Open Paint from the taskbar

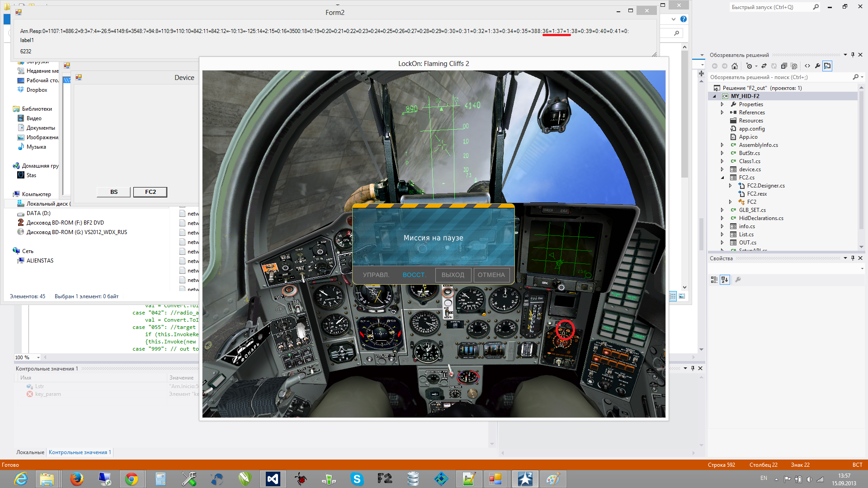tap(552, 479)
